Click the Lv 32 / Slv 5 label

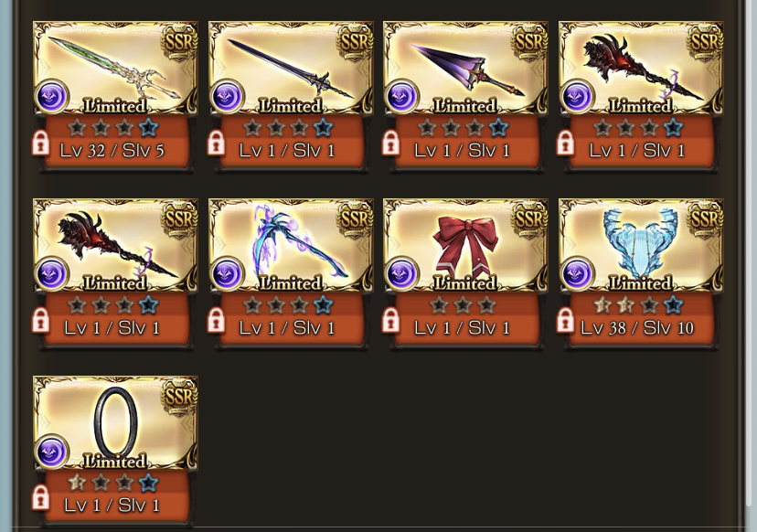point(112,151)
